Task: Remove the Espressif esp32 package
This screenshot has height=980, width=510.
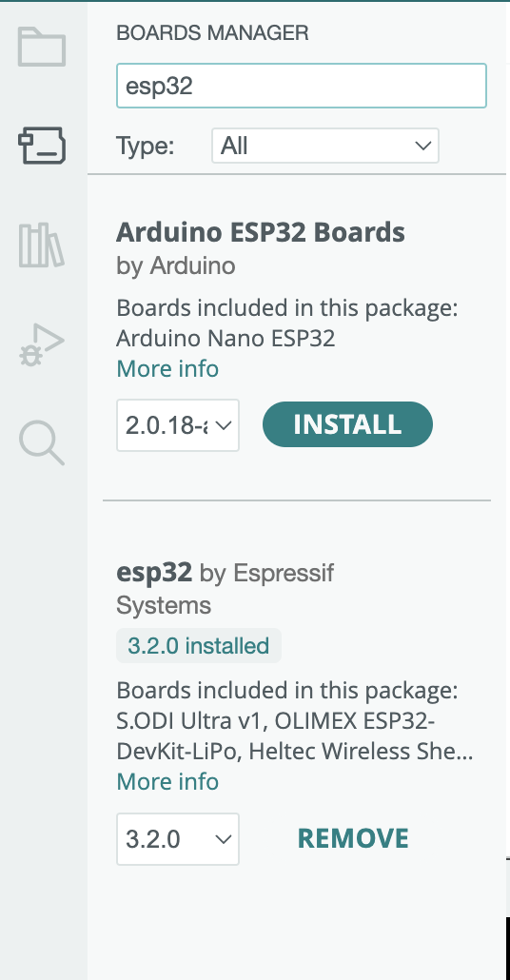Action: [353, 839]
